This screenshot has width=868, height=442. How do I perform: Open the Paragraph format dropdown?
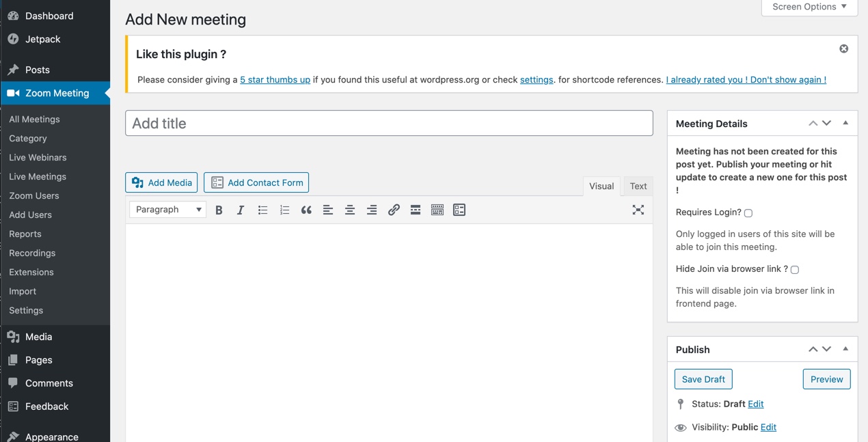click(168, 210)
